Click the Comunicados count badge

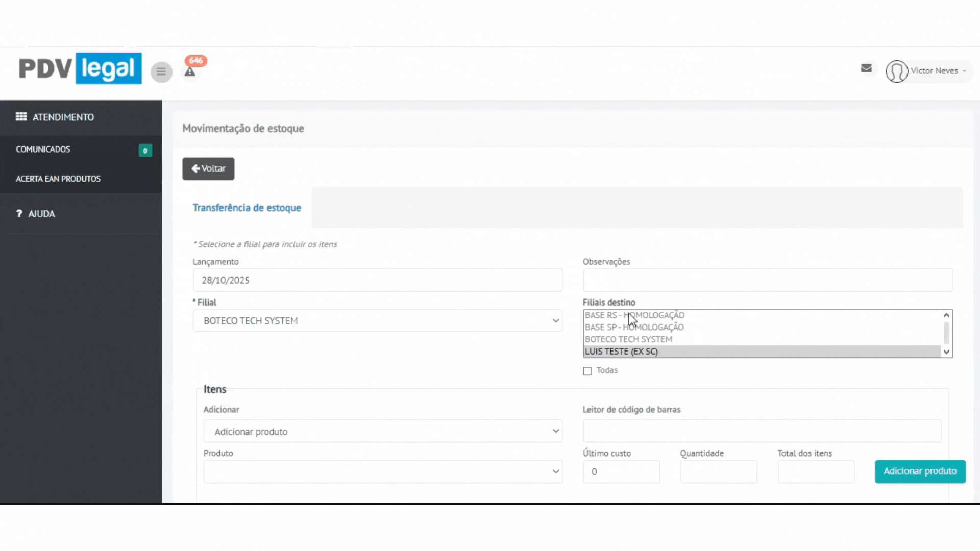pos(145,151)
